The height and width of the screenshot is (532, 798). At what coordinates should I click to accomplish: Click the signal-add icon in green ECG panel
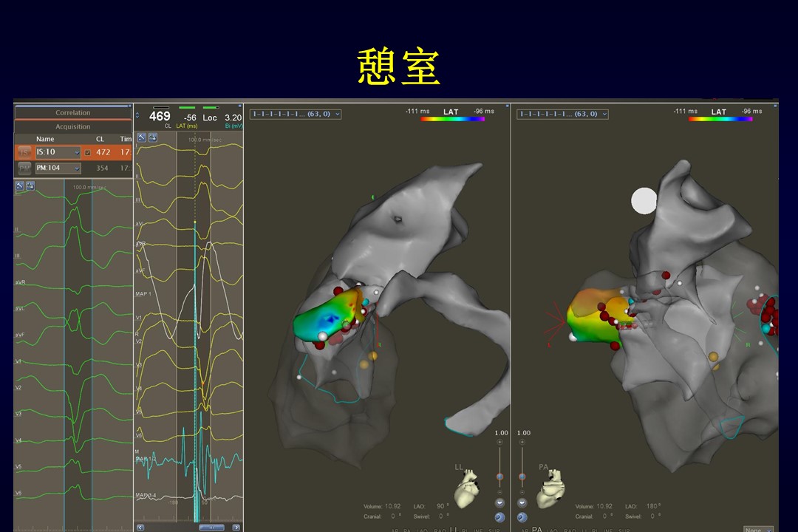point(30,185)
